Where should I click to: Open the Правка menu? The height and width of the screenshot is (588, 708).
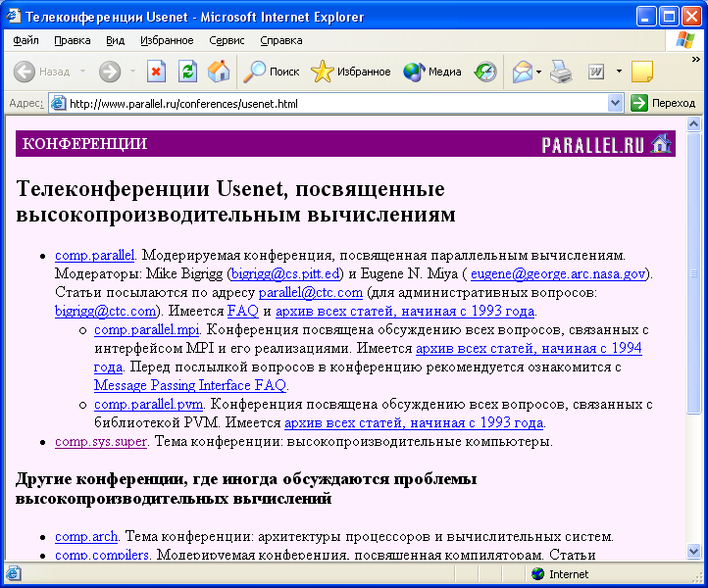[x=73, y=40]
